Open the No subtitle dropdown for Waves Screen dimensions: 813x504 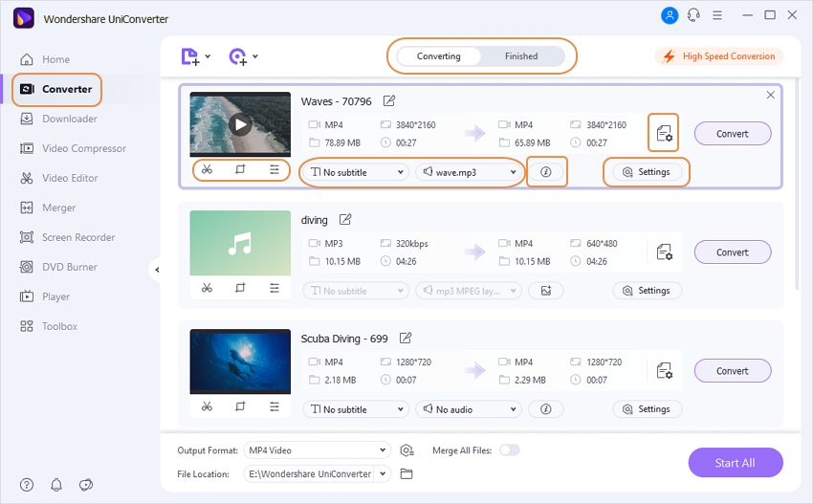(x=355, y=172)
